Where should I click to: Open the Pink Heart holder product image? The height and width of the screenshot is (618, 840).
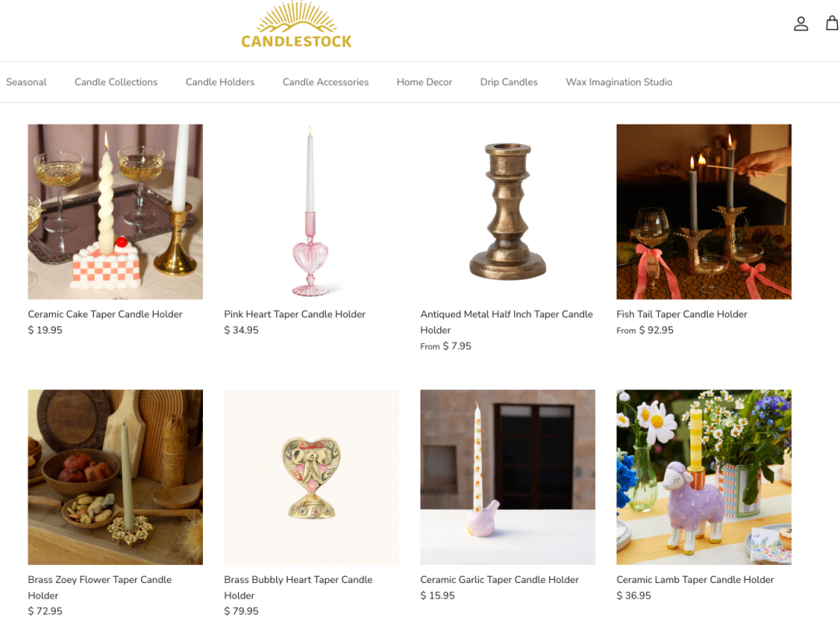(x=311, y=212)
